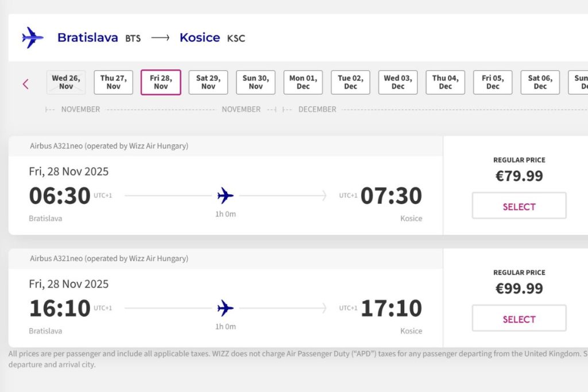The width and height of the screenshot is (588, 392).
Task: Select the Thu 27, Nov date
Action: [x=114, y=82]
